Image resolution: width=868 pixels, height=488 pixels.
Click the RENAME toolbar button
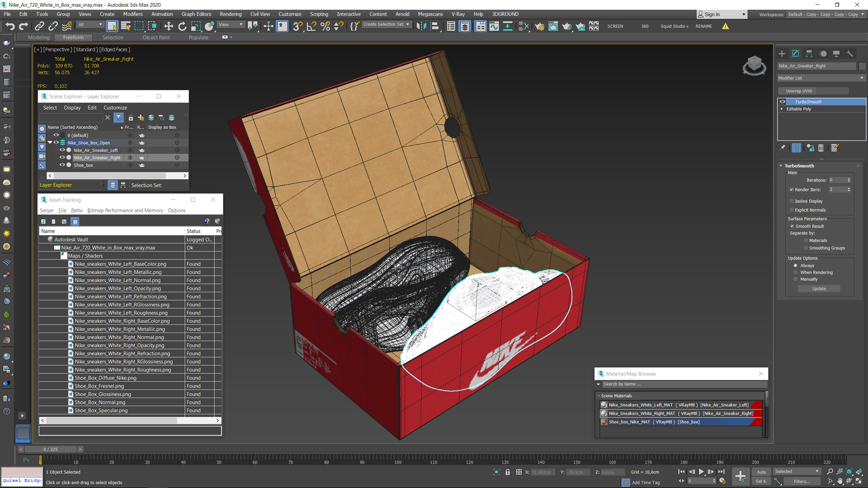point(703,26)
